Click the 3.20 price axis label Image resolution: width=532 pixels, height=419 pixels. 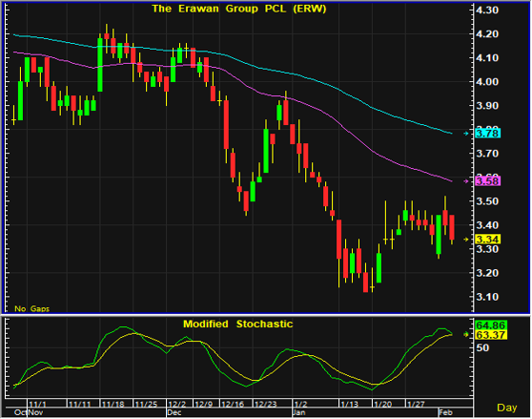click(487, 273)
